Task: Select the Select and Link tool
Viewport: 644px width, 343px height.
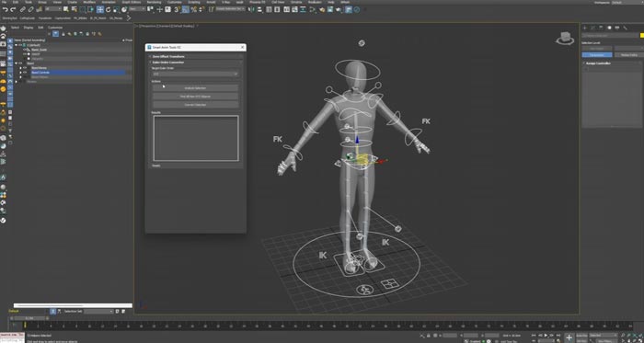Action: (x=22, y=9)
